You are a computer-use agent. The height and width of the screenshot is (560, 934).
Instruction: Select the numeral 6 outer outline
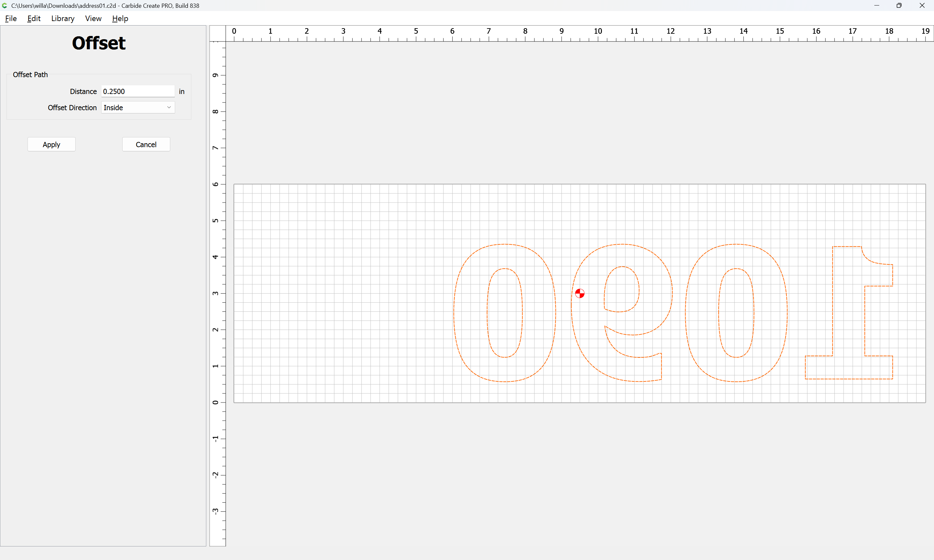click(672, 292)
